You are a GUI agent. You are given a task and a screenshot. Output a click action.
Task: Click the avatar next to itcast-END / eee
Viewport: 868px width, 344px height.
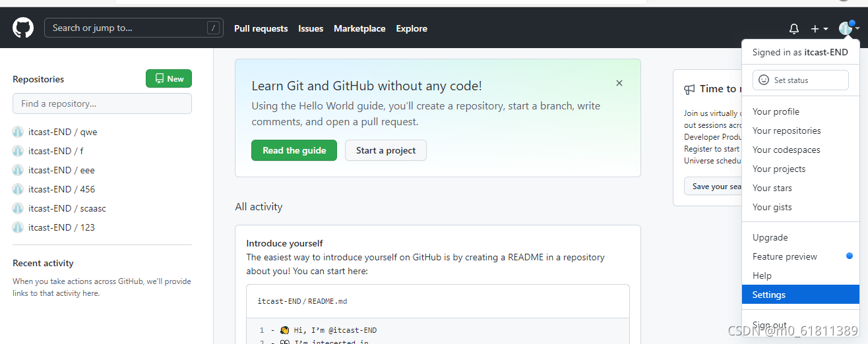click(18, 170)
